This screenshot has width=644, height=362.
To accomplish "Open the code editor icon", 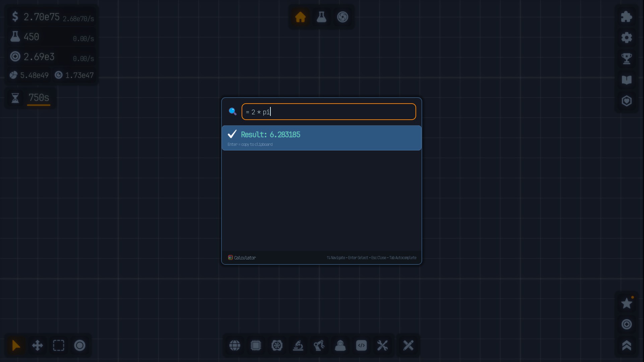I will (x=361, y=346).
